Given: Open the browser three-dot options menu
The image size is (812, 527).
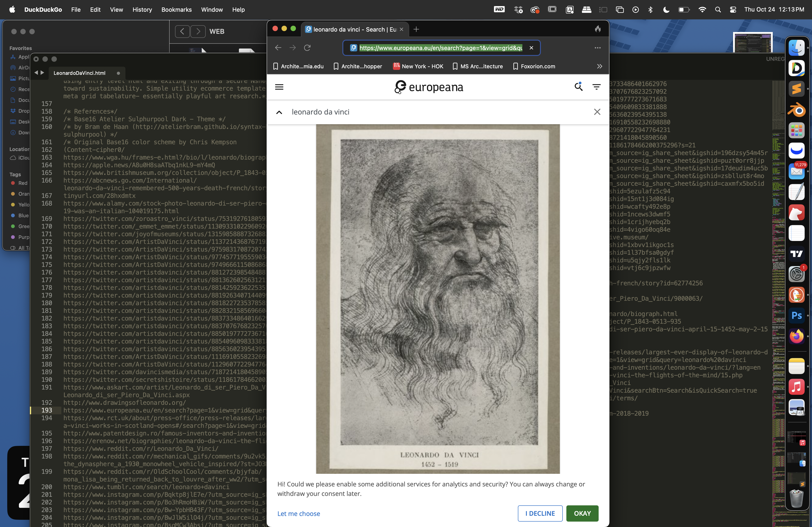Looking at the screenshot, I should coord(598,48).
